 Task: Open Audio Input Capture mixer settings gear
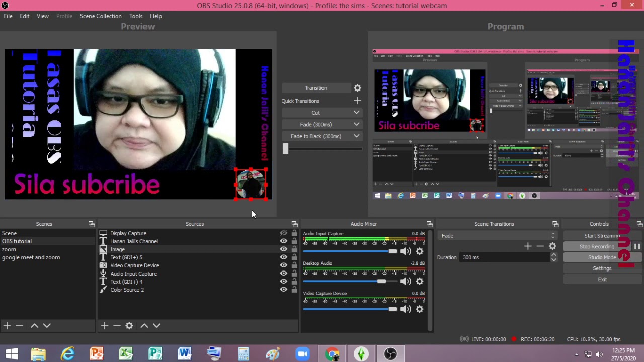point(420,251)
